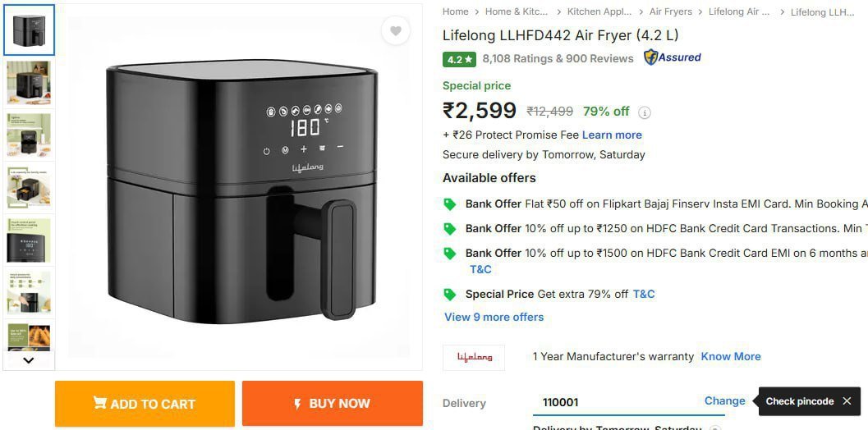868x430 pixels.
Task: Open Kitchen Appliances breadcrumb
Action: [x=599, y=11]
